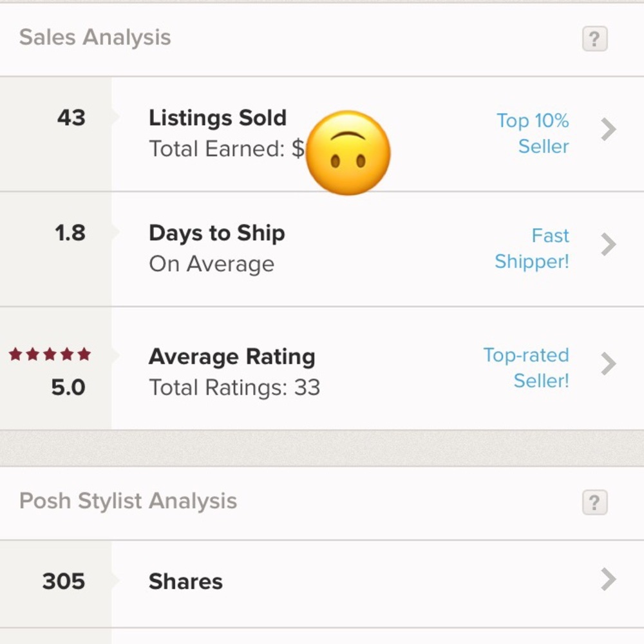This screenshot has height=644, width=644.
Task: Click the fifth star next to 5.0
Action: (82, 354)
